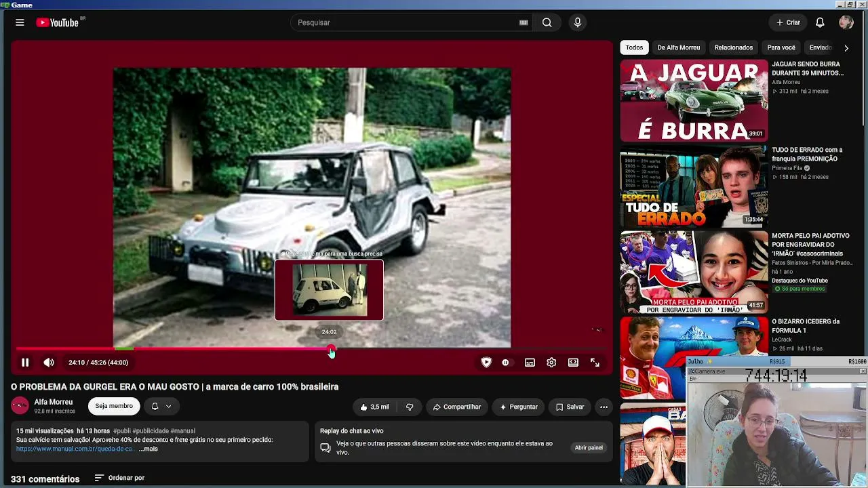Open the player settings gear
The image size is (868, 488).
tap(551, 363)
